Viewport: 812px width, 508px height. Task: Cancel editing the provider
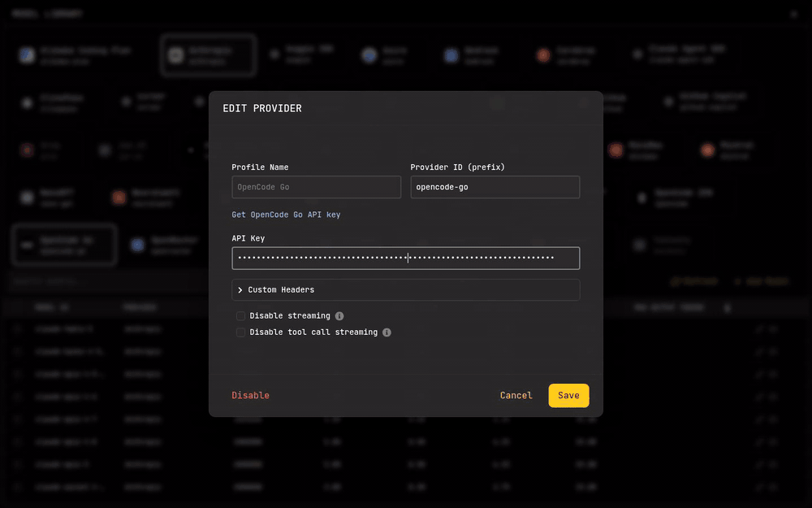click(x=516, y=396)
